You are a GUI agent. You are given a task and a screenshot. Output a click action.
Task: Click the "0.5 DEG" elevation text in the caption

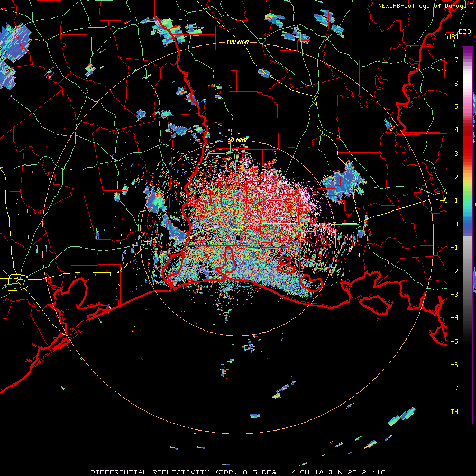260,472
